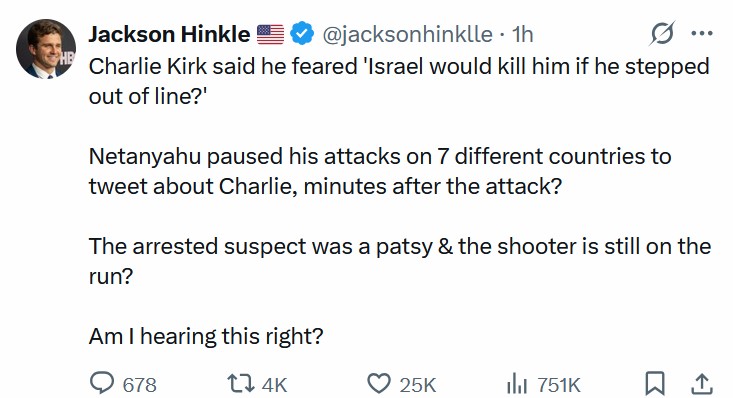Click the 678 replies count
The image size is (733, 398).
pyautogui.click(x=139, y=385)
